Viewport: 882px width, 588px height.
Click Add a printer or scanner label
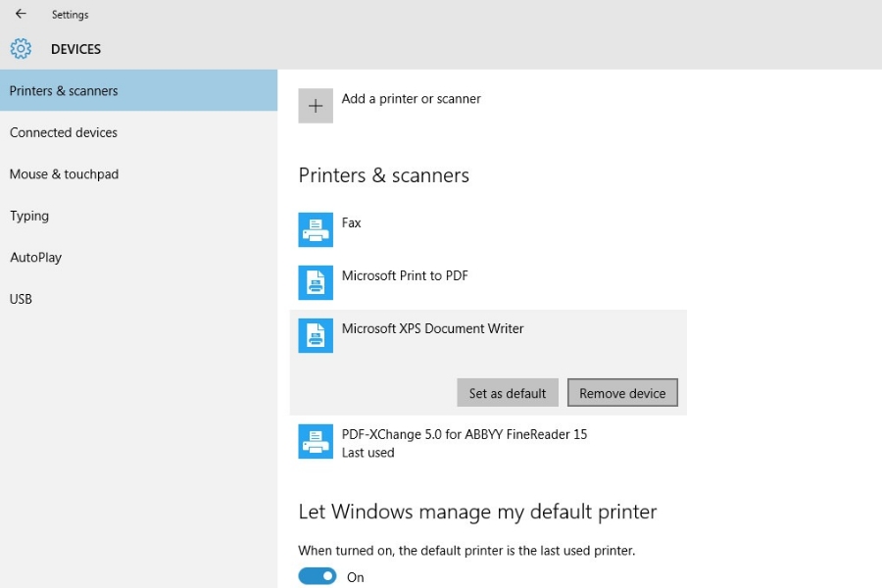[412, 99]
